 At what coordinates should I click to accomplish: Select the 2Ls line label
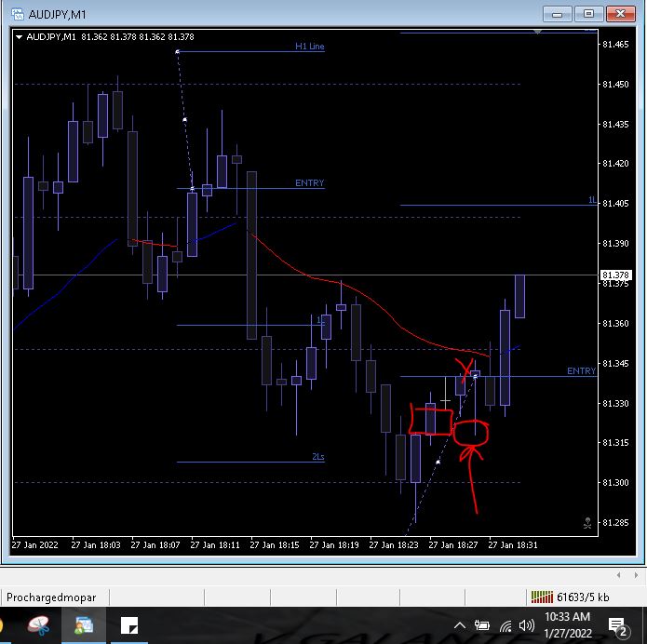pos(318,456)
